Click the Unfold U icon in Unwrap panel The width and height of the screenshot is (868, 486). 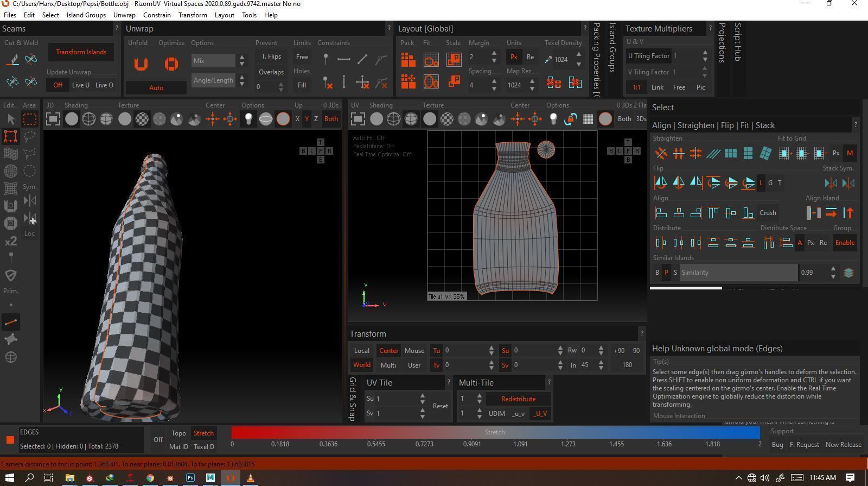pyautogui.click(x=141, y=64)
